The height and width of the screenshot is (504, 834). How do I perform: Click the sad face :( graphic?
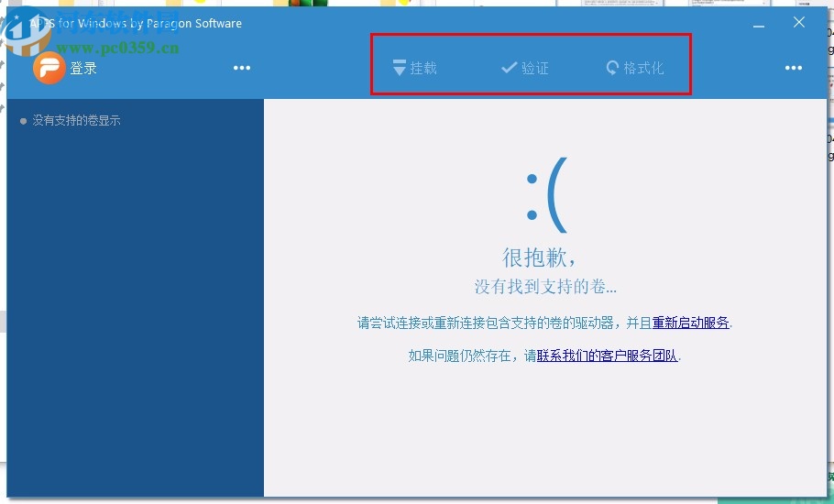[546, 196]
